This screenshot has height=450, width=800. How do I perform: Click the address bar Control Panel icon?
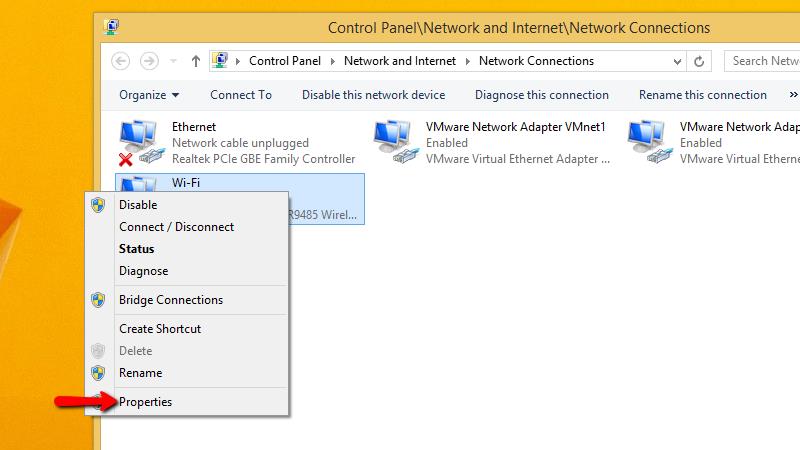(x=220, y=61)
